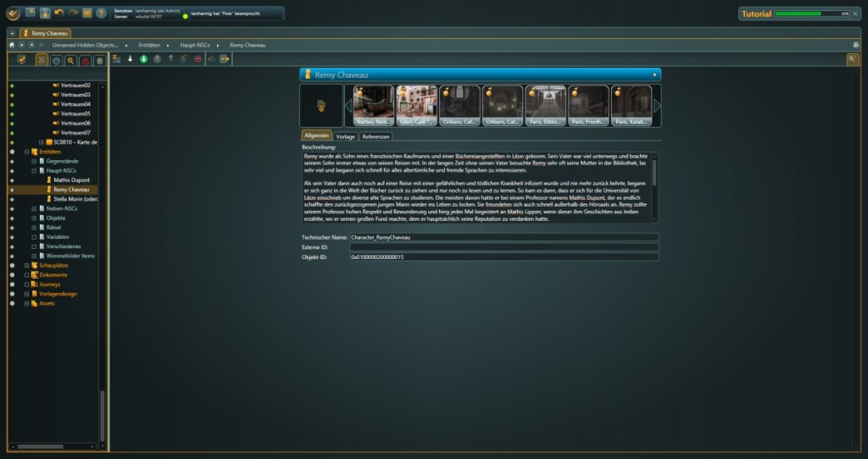This screenshot has width=868, height=459.
Task: Open the search magnifier navigator tab
Action: pos(70,60)
